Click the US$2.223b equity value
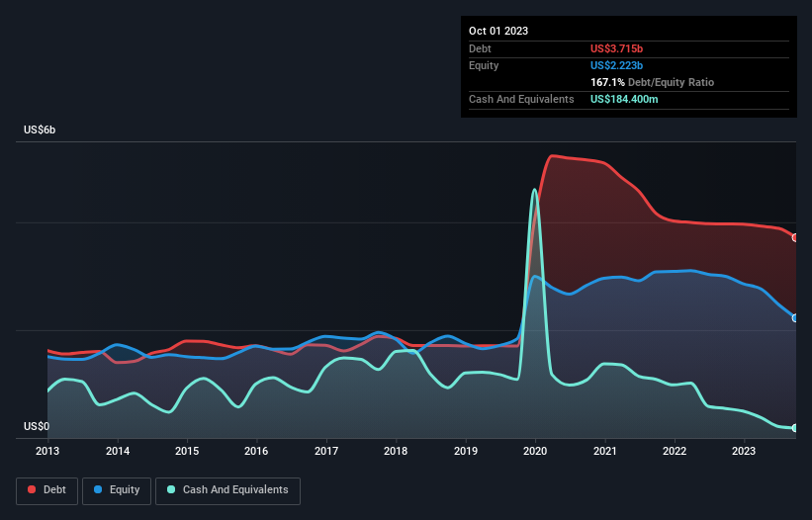 click(616, 65)
